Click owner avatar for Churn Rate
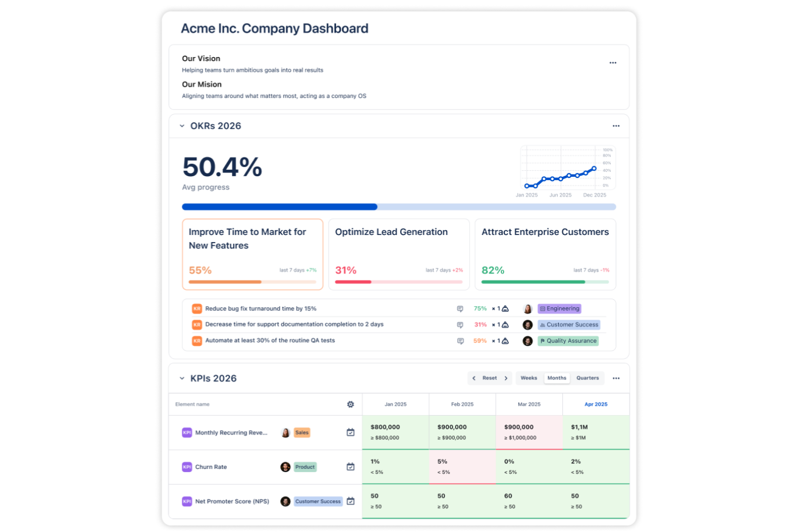This screenshot has height=532, width=798. (x=286, y=467)
